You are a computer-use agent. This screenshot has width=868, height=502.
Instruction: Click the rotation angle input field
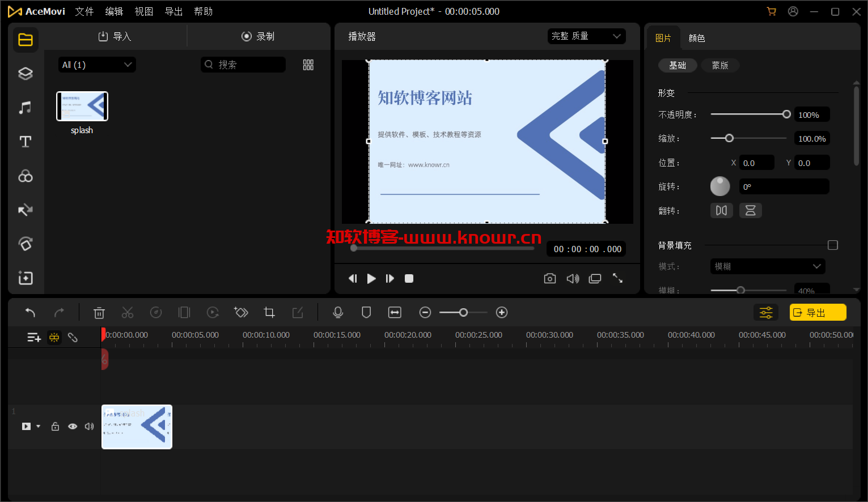784,186
